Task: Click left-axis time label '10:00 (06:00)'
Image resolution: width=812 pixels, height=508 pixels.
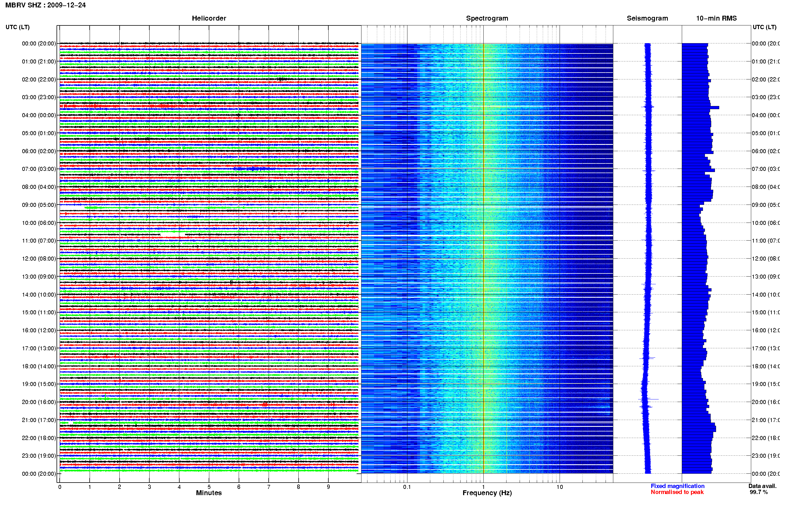Action: 39,223
